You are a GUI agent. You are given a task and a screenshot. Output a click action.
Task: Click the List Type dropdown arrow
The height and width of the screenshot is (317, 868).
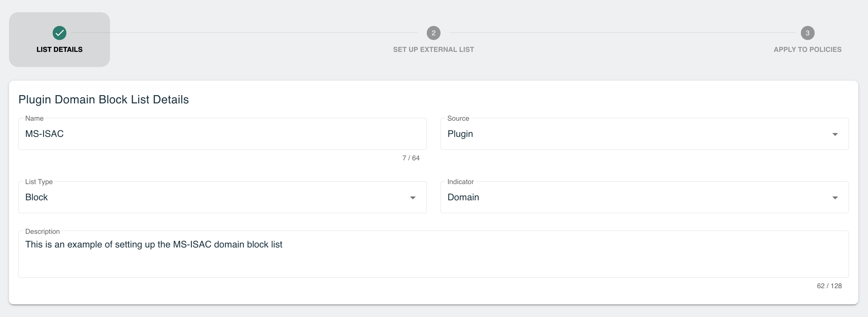tap(413, 198)
